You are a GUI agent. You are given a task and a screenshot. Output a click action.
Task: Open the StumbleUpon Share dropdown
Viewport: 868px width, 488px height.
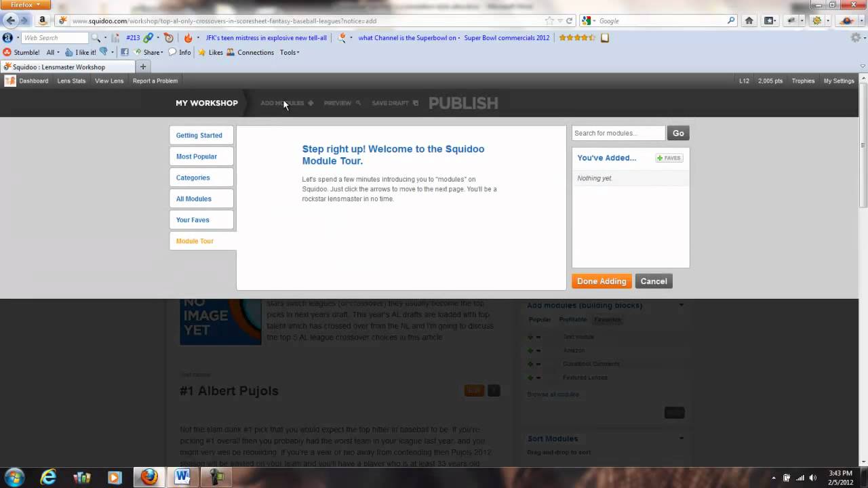tap(148, 52)
